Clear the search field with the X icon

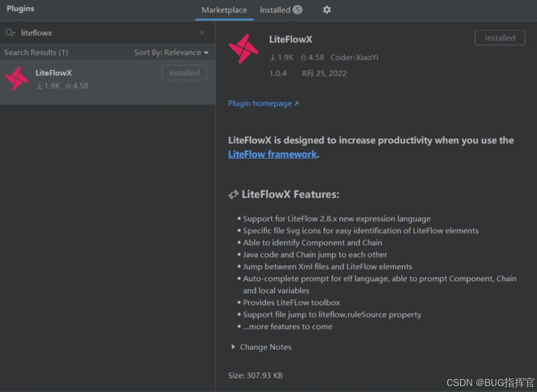(x=202, y=33)
